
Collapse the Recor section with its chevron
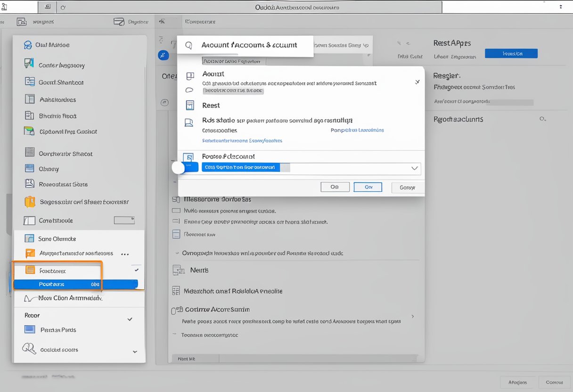(x=130, y=319)
